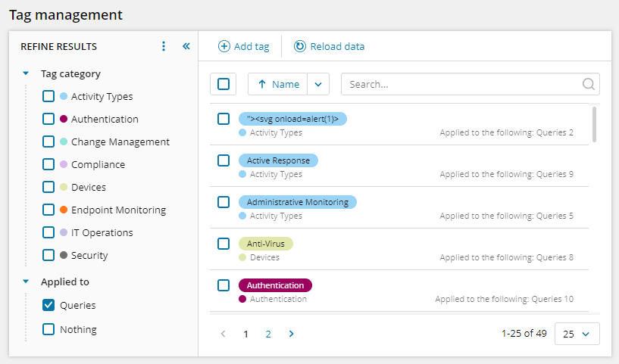
Task: Click the Devices filter label text
Action: [89, 188]
